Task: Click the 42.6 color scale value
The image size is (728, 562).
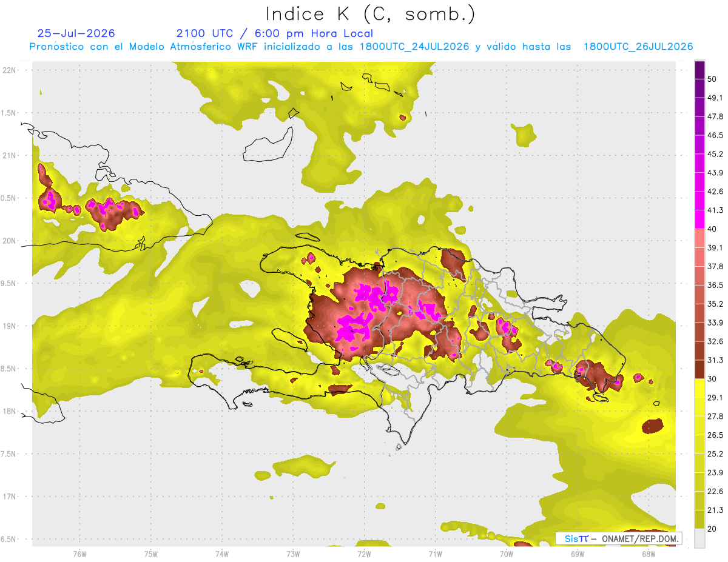Action: 716,192
